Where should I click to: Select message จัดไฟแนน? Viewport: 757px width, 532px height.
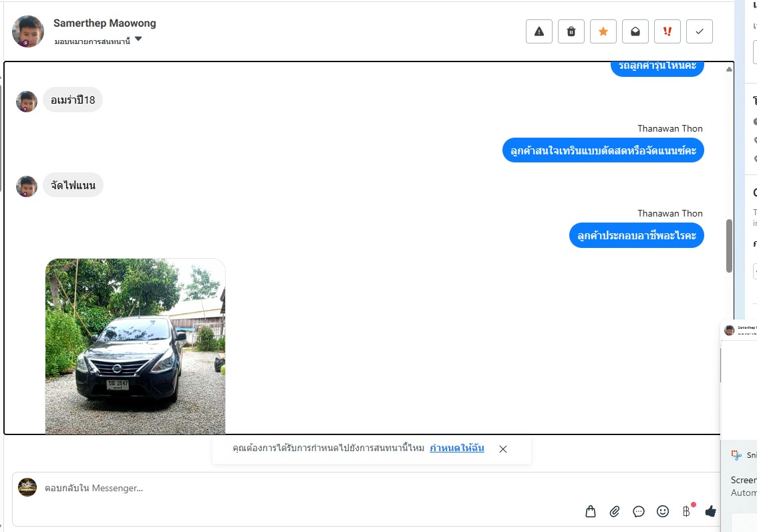click(x=73, y=185)
